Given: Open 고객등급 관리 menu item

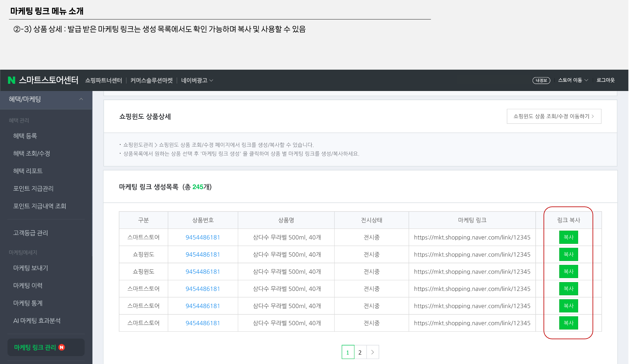Looking at the screenshot, I should click(x=30, y=233).
